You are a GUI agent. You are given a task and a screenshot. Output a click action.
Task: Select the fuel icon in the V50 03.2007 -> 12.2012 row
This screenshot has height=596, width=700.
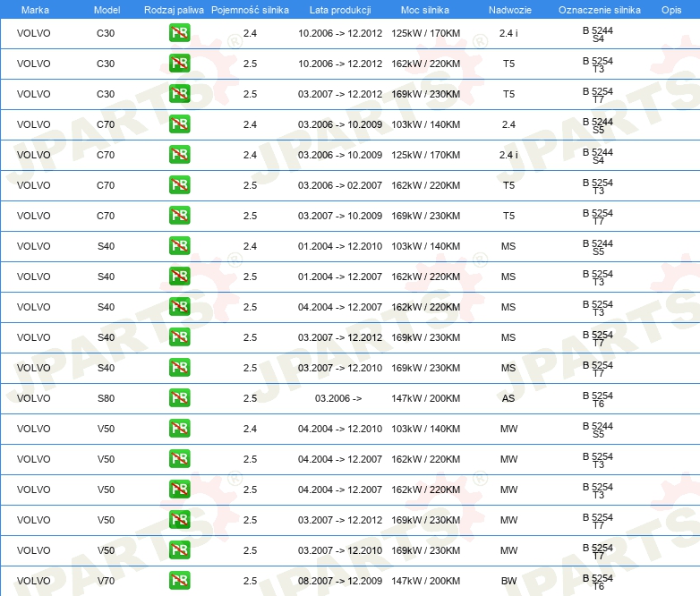click(x=179, y=520)
